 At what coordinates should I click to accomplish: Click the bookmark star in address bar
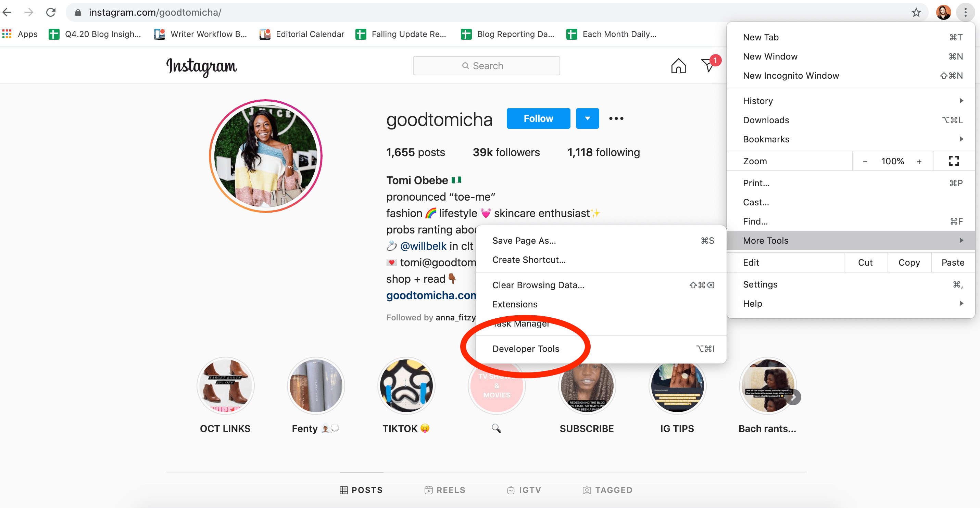click(x=916, y=13)
